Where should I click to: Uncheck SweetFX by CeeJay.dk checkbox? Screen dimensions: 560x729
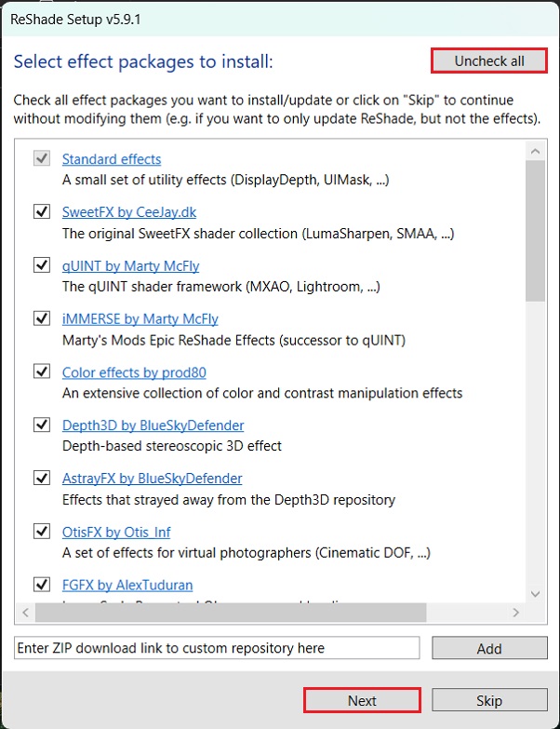[42, 211]
